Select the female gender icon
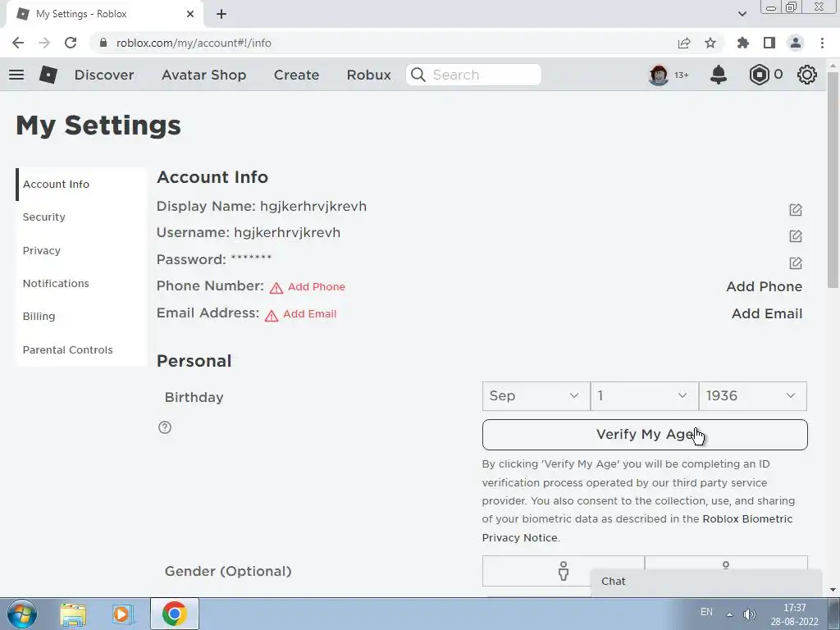This screenshot has width=840, height=630. [726, 565]
